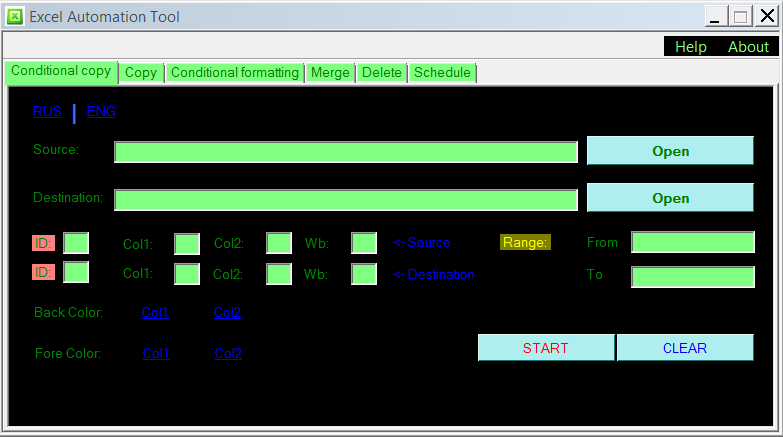Click Open button for Source
This screenshot has width=783, height=437.
pyautogui.click(x=670, y=151)
